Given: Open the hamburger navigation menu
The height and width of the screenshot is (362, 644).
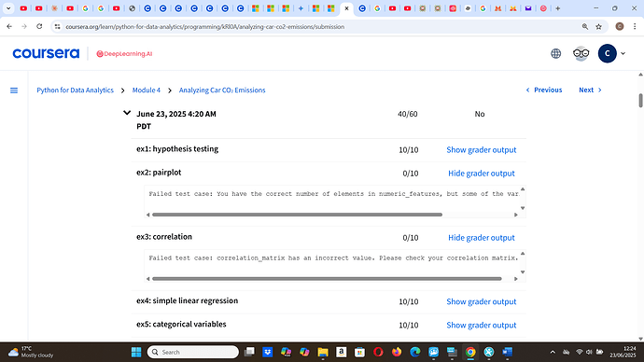Looking at the screenshot, I should 14,90.
